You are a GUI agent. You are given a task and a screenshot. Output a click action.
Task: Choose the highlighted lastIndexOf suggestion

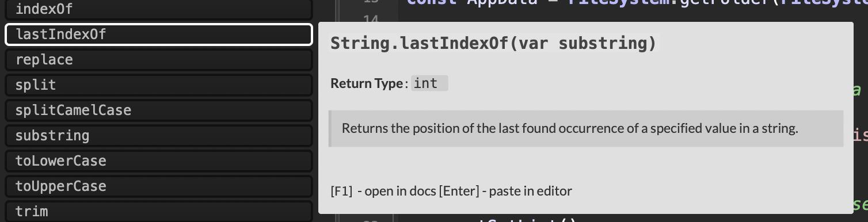click(x=158, y=35)
